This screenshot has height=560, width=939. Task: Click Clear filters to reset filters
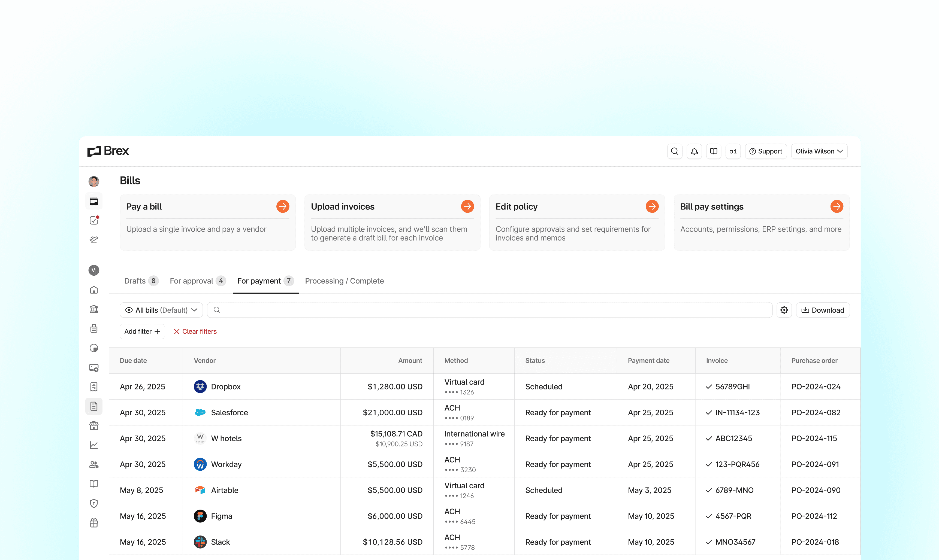click(x=195, y=331)
